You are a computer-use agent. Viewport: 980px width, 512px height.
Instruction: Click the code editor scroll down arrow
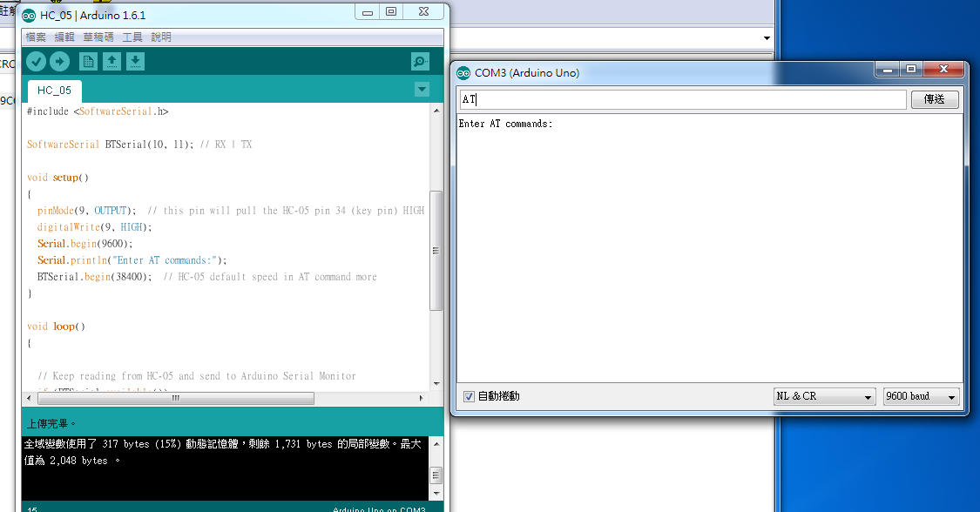(436, 383)
